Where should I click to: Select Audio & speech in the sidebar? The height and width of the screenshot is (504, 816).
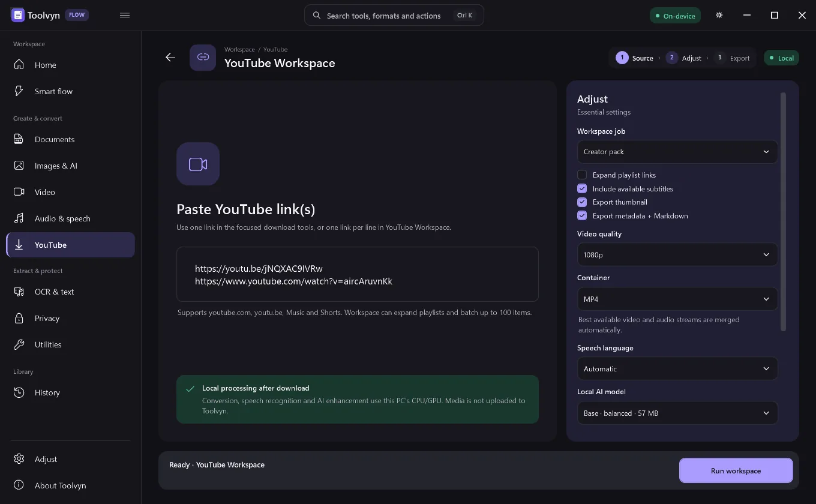point(70,218)
